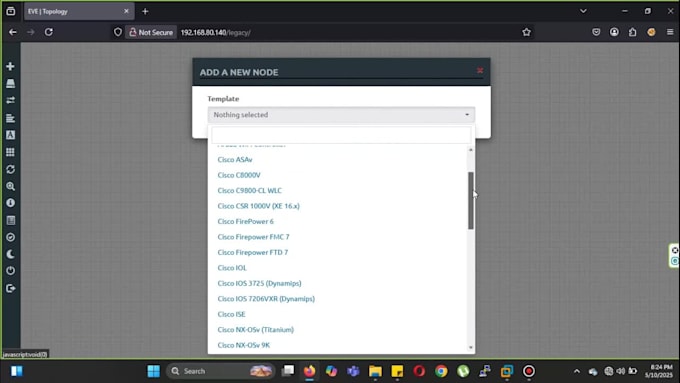Toggle night mode moon icon
This screenshot has height=383, width=680.
pyautogui.click(x=10, y=254)
